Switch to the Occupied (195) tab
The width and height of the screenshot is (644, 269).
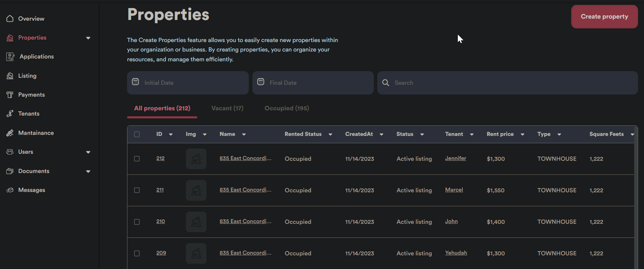tap(287, 108)
